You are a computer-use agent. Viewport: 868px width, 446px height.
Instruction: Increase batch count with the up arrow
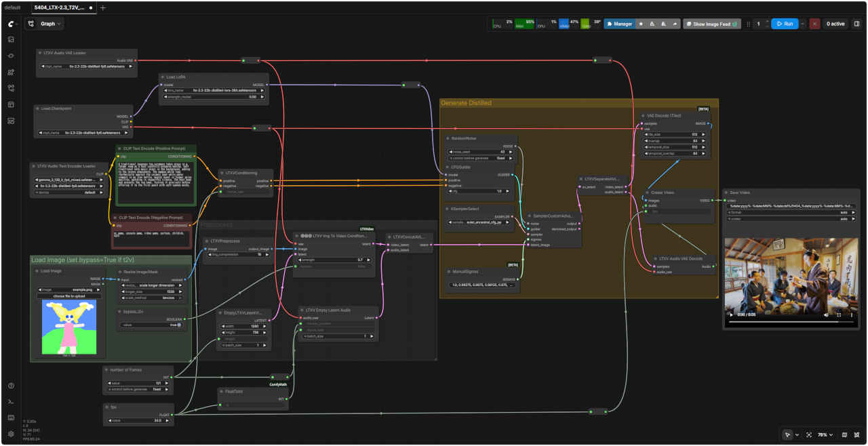tap(767, 21)
